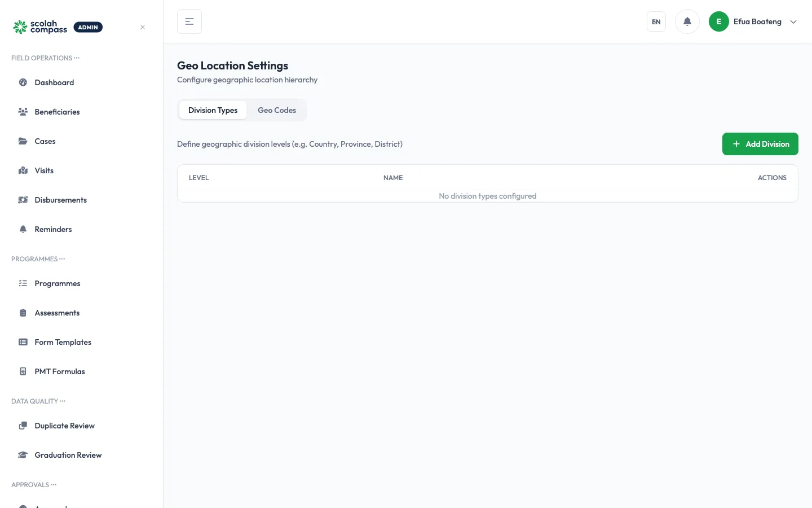Toggle the sidebar with hamburger button

[189, 21]
